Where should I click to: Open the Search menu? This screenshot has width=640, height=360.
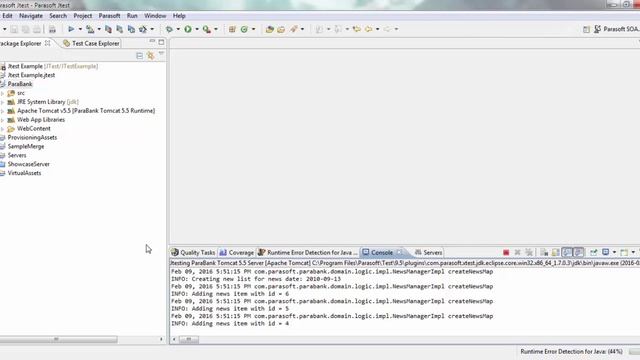(58, 16)
